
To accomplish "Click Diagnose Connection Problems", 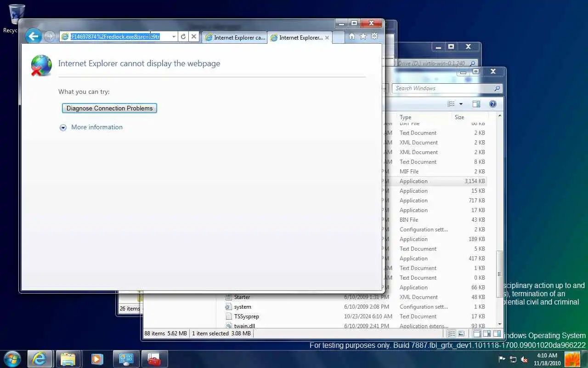I will pyautogui.click(x=109, y=108).
